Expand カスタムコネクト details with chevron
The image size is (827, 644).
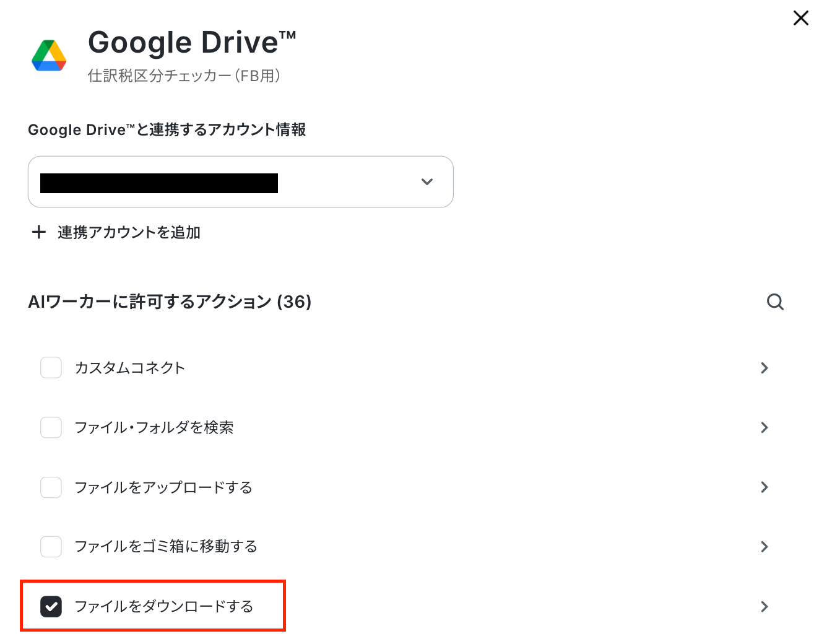pyautogui.click(x=764, y=368)
